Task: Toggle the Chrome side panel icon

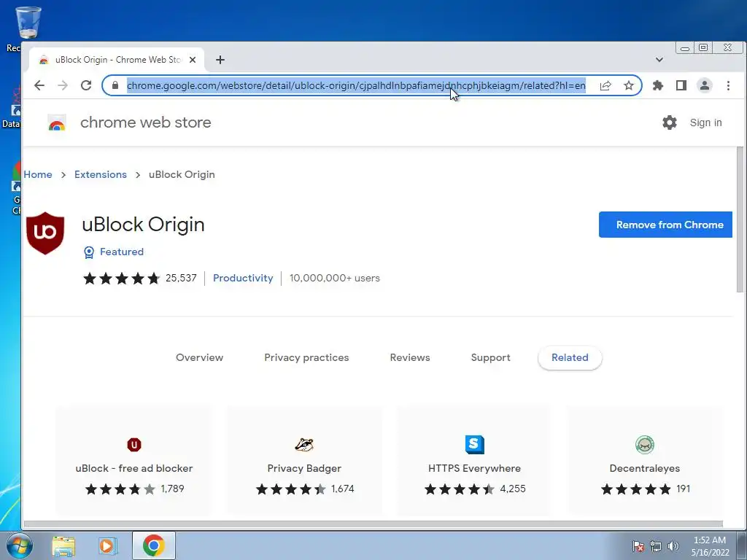Action: pos(681,85)
